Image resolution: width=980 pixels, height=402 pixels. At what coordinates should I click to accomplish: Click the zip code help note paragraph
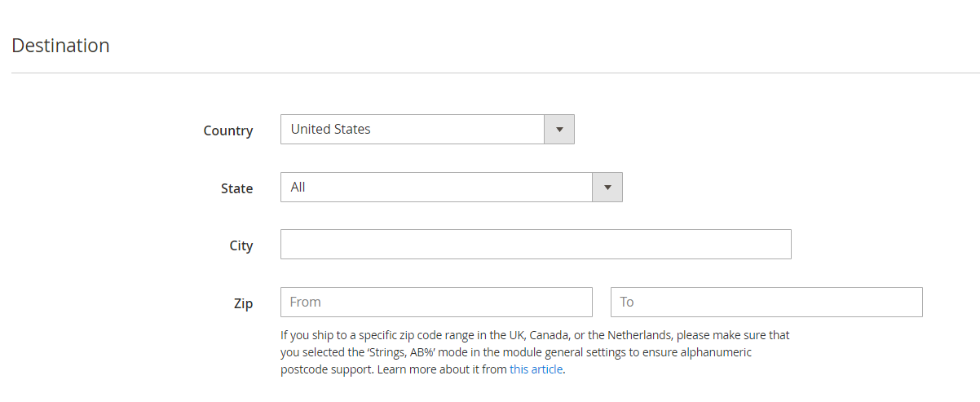pos(535,352)
